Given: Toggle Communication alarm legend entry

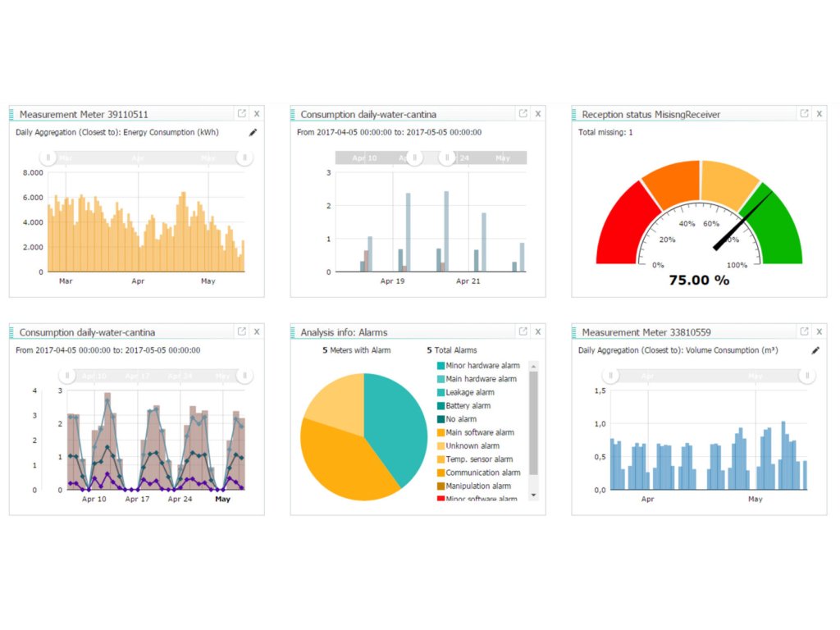Looking at the screenshot, I should (479, 472).
